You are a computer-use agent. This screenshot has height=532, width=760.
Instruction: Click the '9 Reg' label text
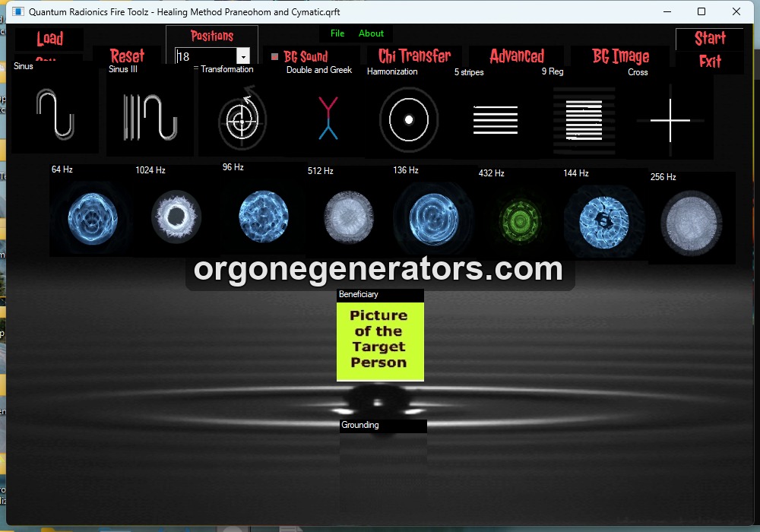553,71
